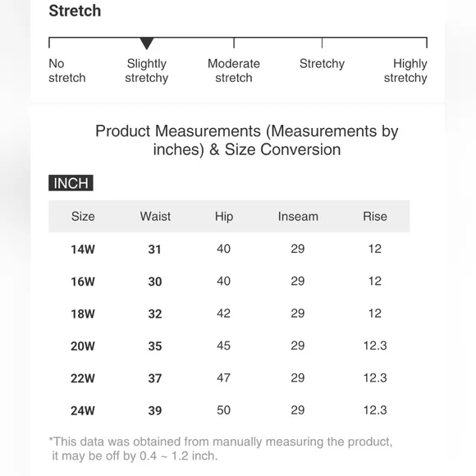This screenshot has height=476, width=476.
Task: Click the stretch indicator triangle marker
Action: (147, 43)
